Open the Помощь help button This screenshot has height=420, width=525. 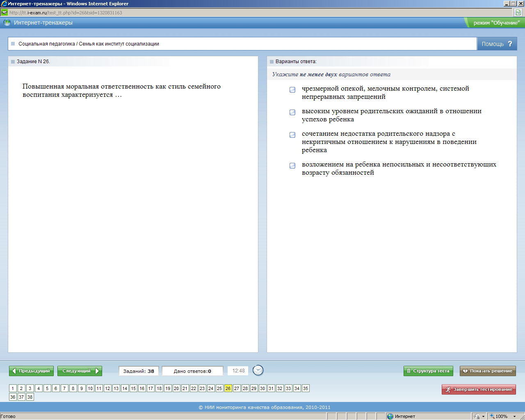[497, 44]
